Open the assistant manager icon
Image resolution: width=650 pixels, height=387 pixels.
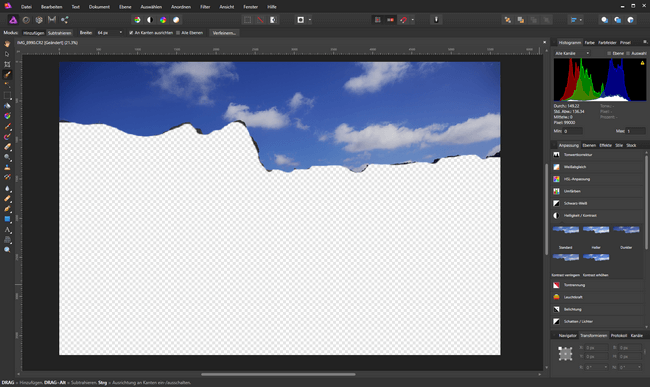click(436, 20)
